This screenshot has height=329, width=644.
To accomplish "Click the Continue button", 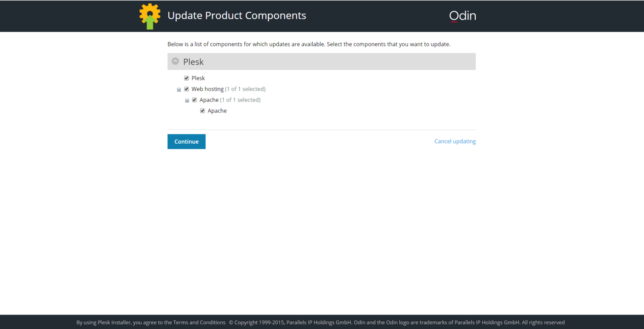I will (186, 142).
